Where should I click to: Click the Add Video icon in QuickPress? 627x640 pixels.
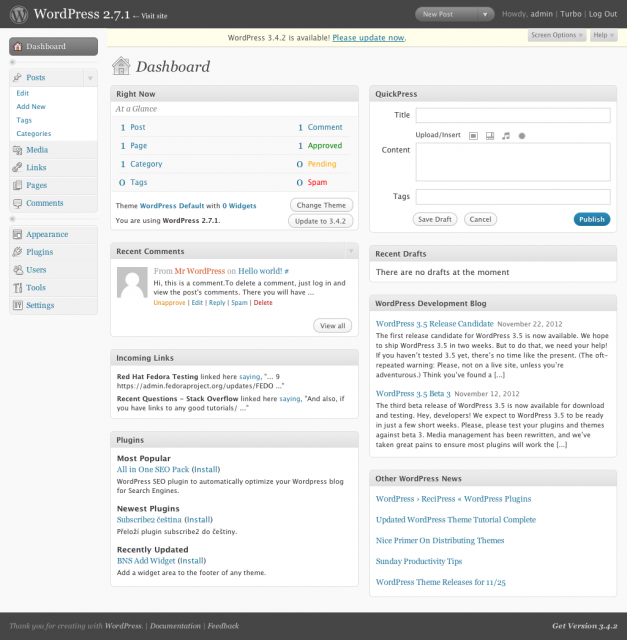489,135
